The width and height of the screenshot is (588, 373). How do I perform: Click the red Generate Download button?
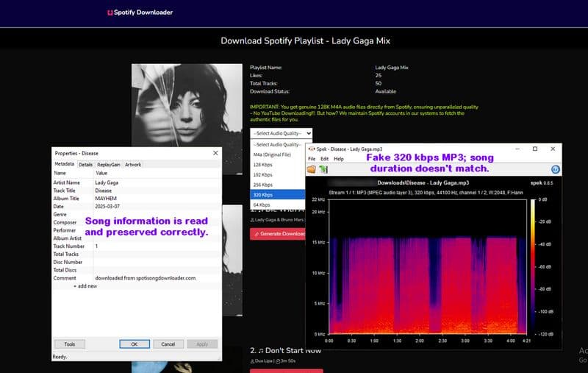point(278,234)
